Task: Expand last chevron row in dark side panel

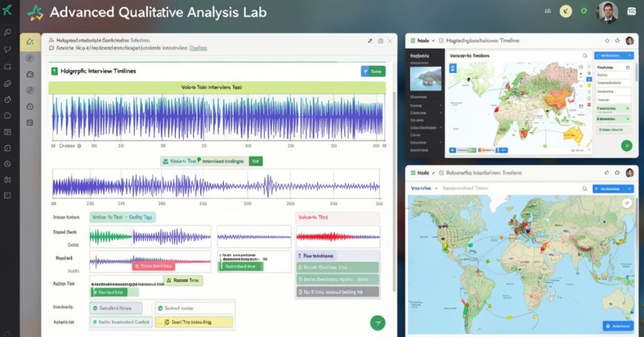Action: [x=441, y=143]
